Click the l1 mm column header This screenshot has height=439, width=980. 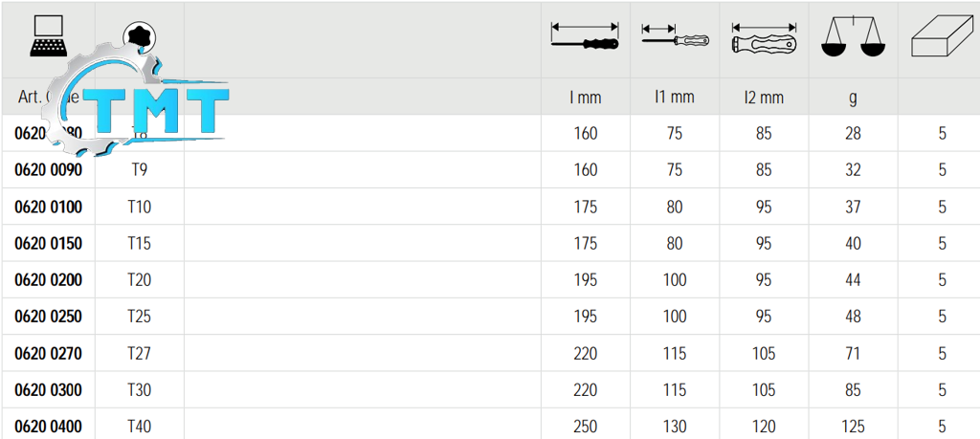point(675,97)
